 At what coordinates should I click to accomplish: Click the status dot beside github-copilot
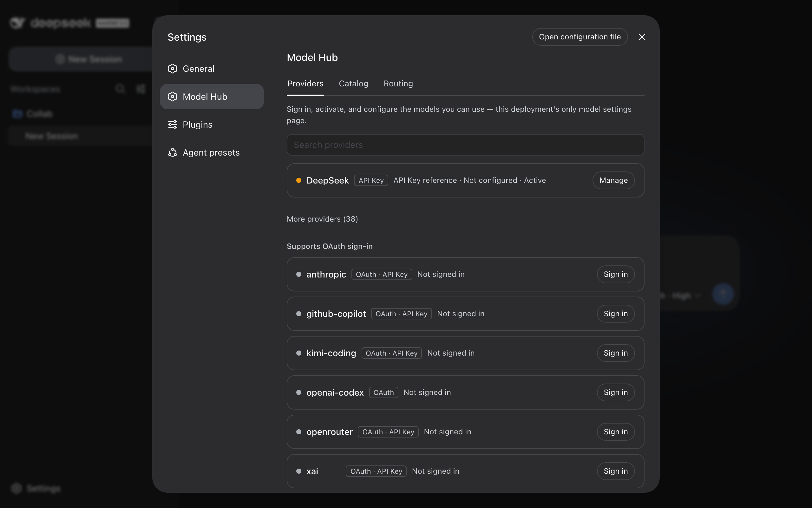[x=298, y=313]
